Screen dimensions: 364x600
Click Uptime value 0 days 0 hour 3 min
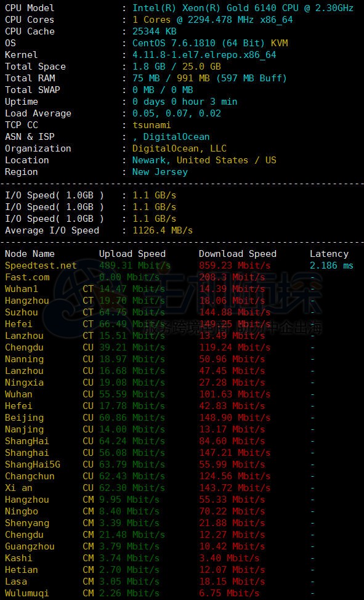pos(185,102)
